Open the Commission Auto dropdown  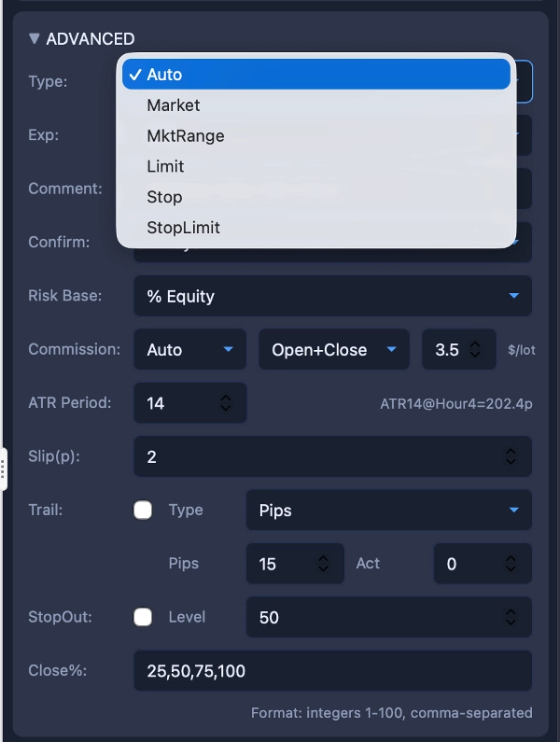click(x=189, y=350)
